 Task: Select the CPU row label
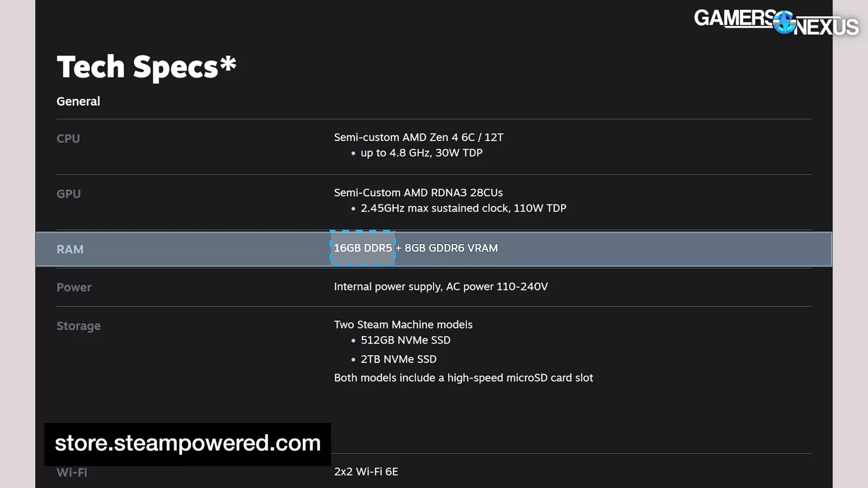[x=68, y=138]
